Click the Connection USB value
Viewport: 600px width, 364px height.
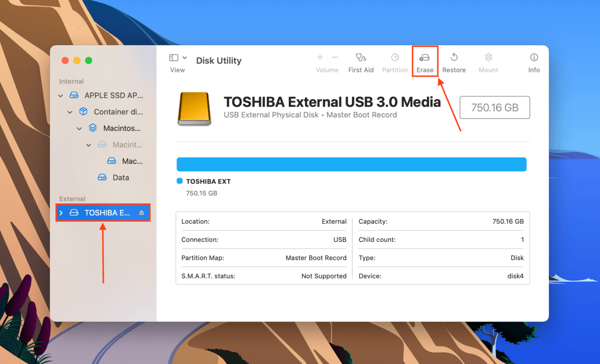tap(340, 239)
